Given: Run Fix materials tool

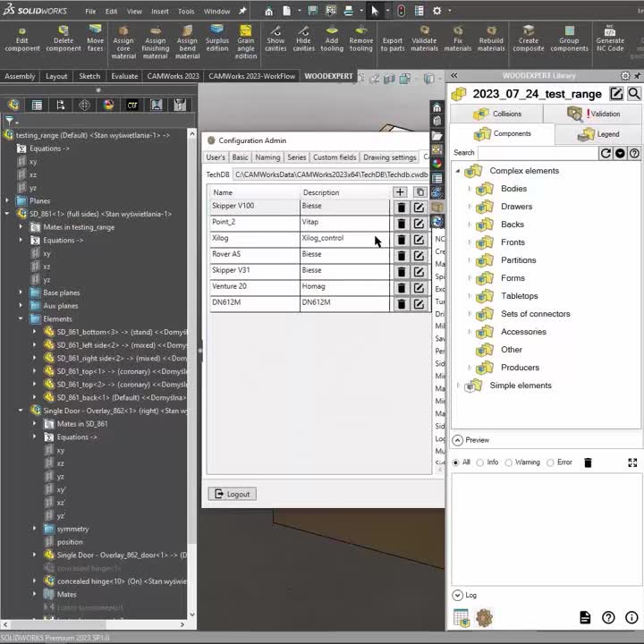Looking at the screenshot, I should point(458,40).
